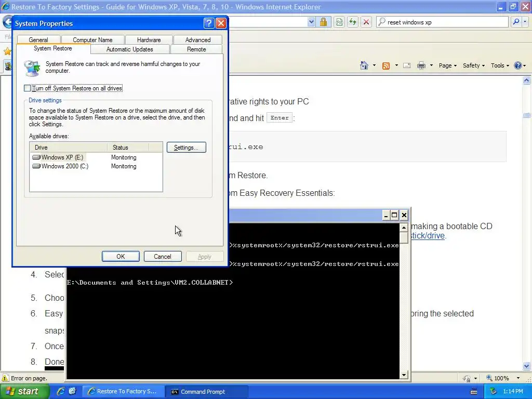Image resolution: width=532 pixels, height=399 pixels.
Task: Click Cancel in System Properties
Action: [x=163, y=257]
